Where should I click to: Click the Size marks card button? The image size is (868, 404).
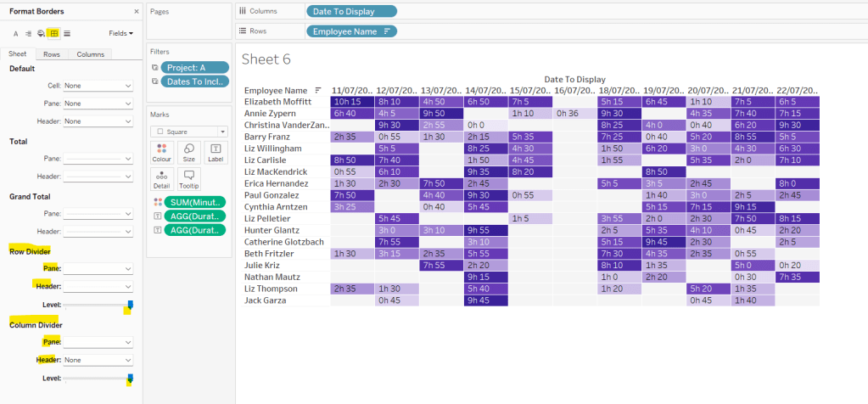point(188,151)
